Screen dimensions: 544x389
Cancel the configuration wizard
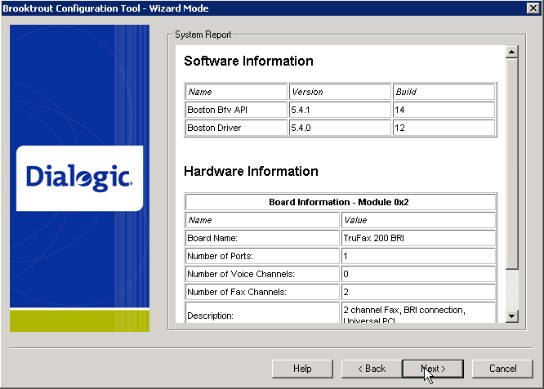502,369
